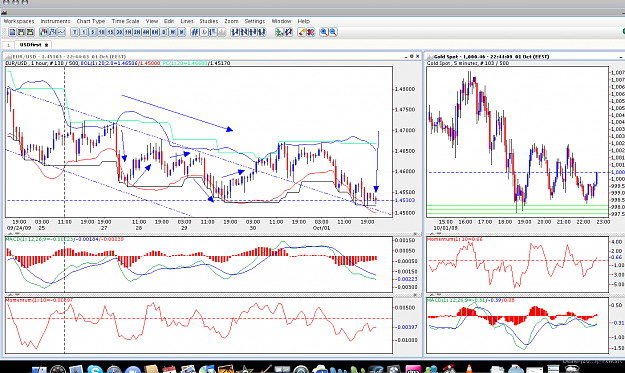The height and width of the screenshot is (373, 625).
Task: Set 5 minute time scale button
Action: 92,32
